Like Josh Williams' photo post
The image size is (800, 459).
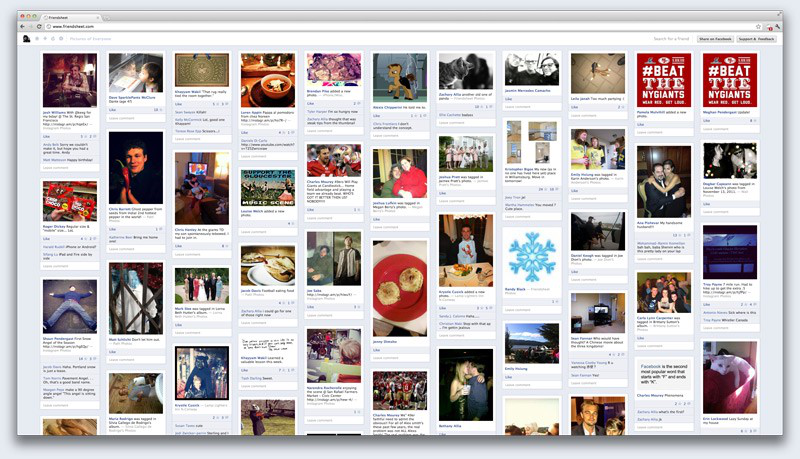pyautogui.click(x=47, y=135)
